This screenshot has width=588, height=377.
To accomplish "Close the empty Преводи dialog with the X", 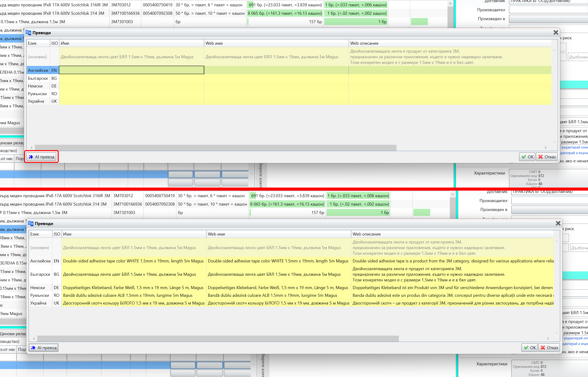I will coord(556,33).
